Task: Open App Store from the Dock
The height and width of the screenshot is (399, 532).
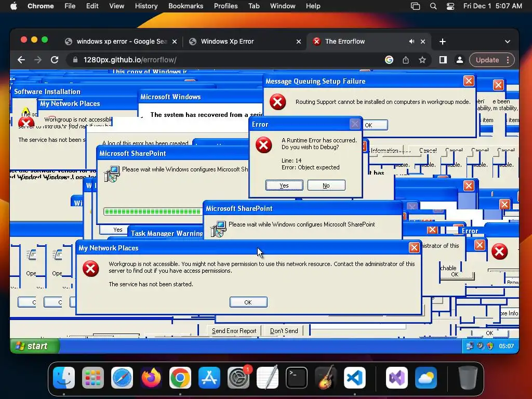Action: (x=209, y=378)
